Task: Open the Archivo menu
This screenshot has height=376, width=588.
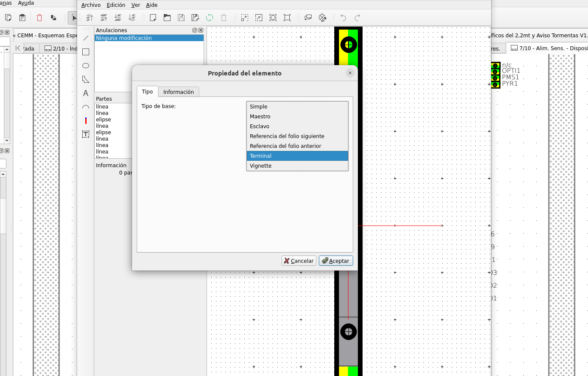Action: tap(91, 5)
